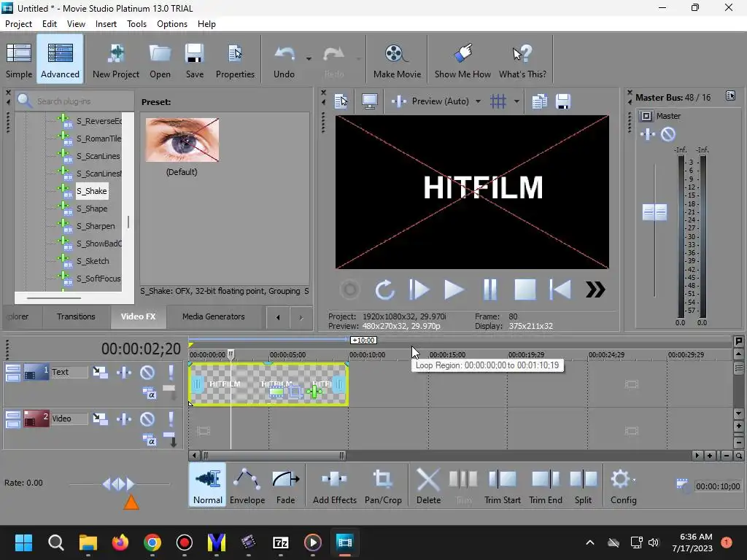Switch to the Transitions tab

coord(76,316)
